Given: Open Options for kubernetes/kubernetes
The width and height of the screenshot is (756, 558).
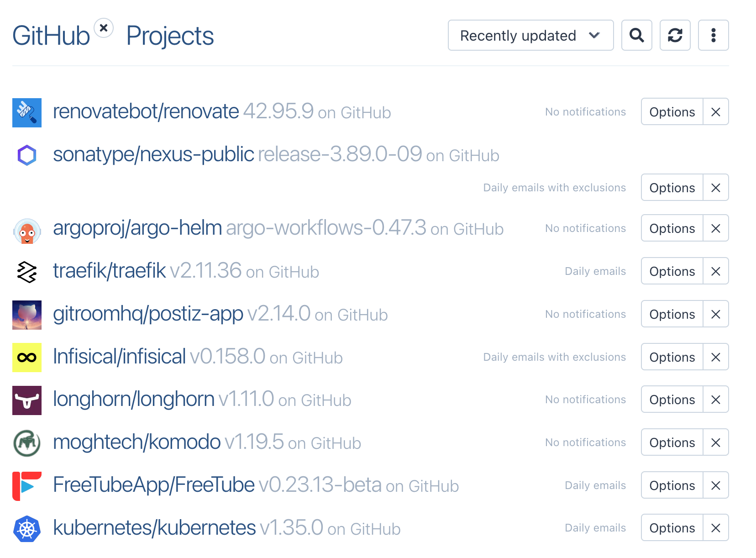Looking at the screenshot, I should 672,528.
